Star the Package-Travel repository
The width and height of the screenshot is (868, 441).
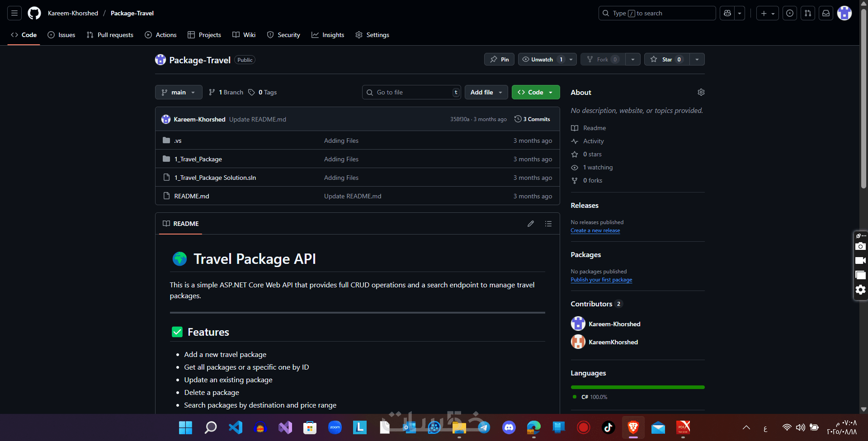667,59
